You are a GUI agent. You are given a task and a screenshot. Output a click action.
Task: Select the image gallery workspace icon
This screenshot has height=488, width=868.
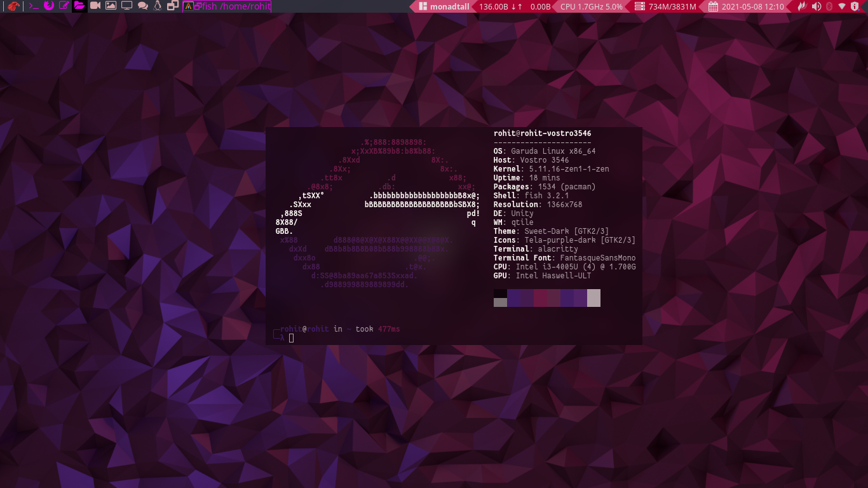[x=111, y=6]
